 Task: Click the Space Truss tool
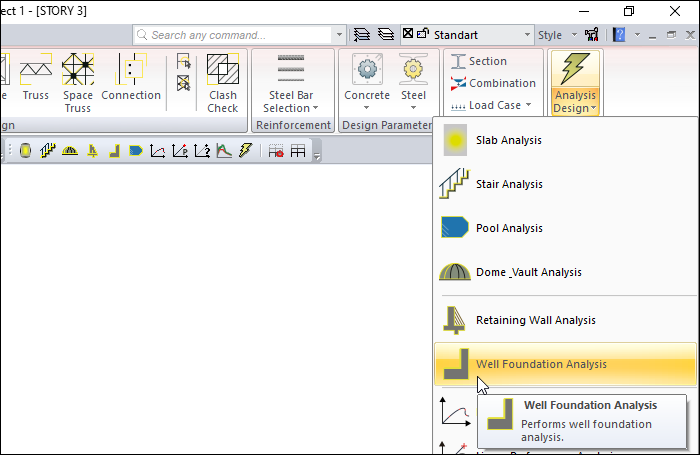click(x=78, y=84)
